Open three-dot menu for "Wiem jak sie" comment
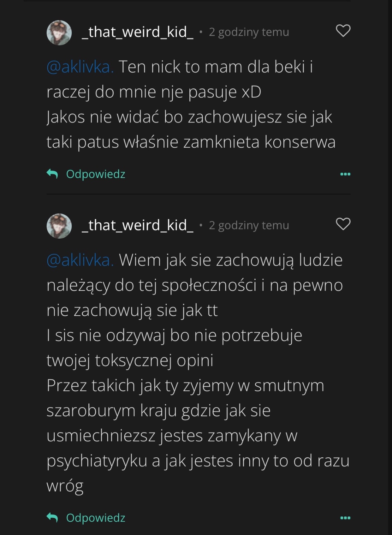This screenshot has height=535, width=392. (345, 518)
